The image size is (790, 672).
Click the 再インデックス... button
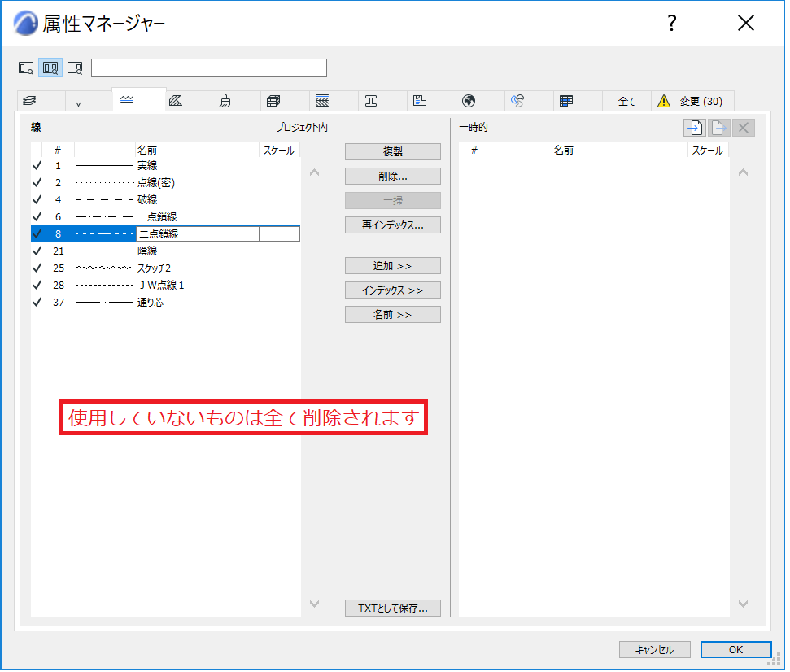tap(392, 225)
